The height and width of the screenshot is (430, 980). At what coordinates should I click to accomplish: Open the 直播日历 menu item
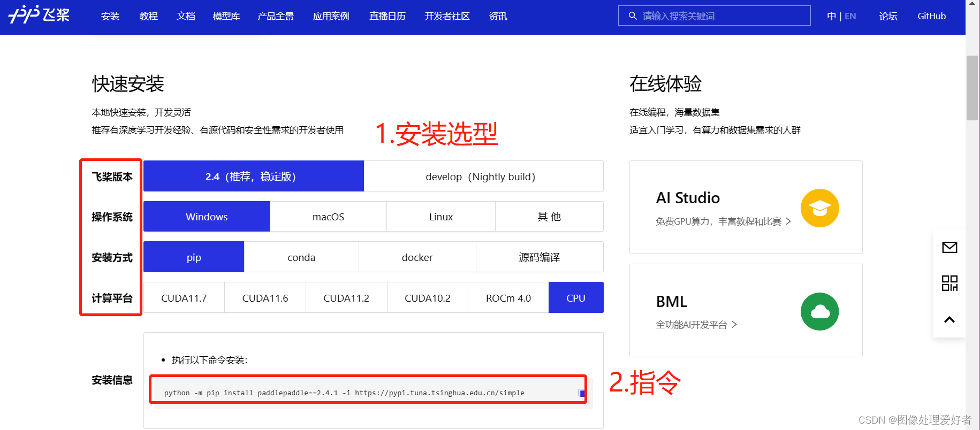click(x=388, y=16)
